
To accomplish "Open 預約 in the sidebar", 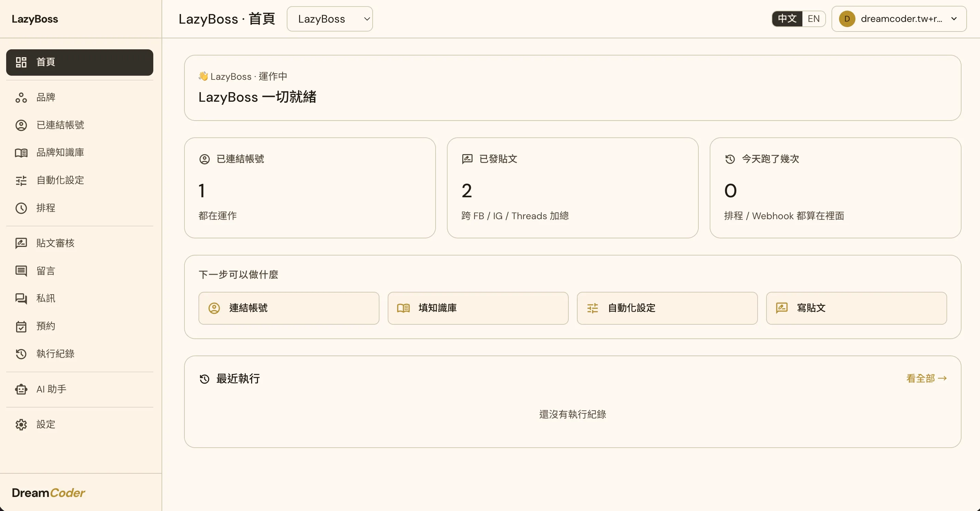I will [79, 326].
